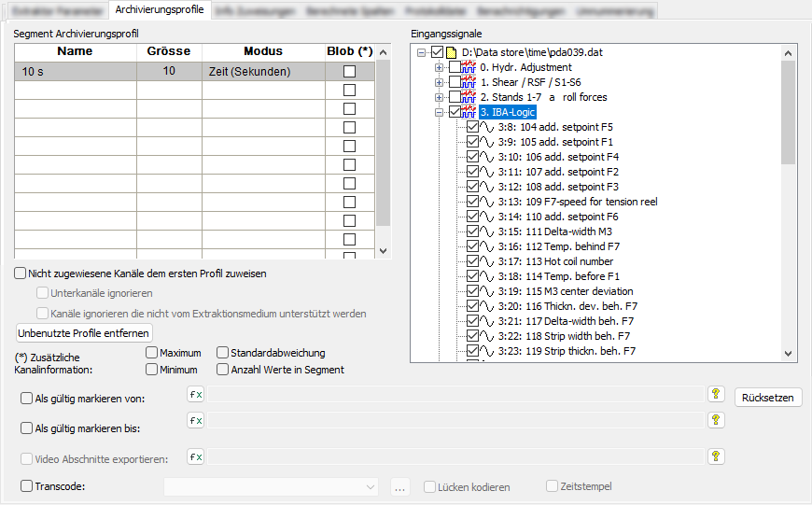The width and height of the screenshot is (812, 505).
Task: Enable 'Nicht zugewiesene Kanäle dem ersten Profil zuweisen'
Action: (21, 274)
